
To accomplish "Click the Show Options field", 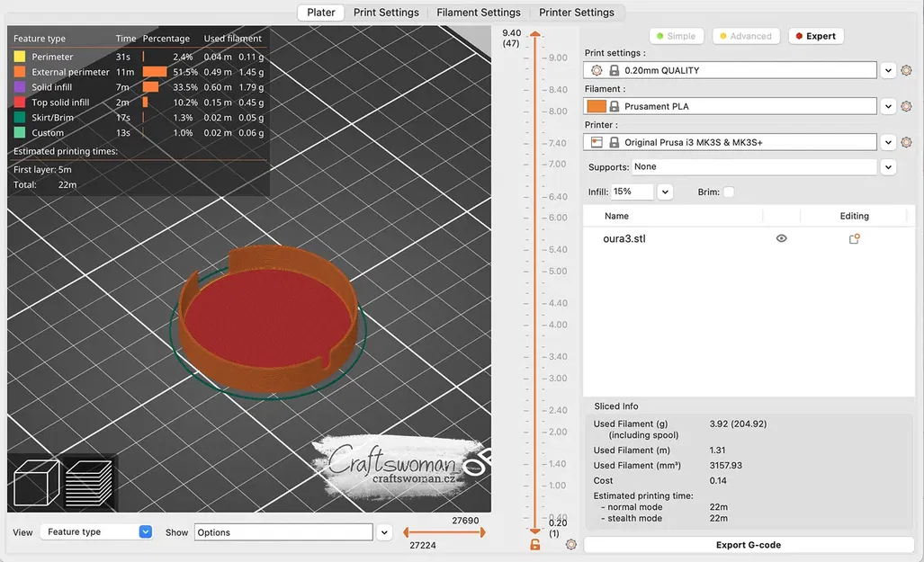I will coord(283,532).
